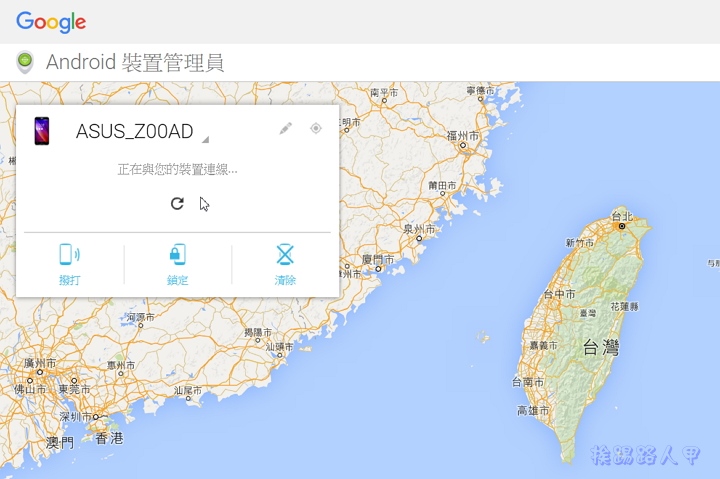Click the 台北 city label on map
This screenshot has height=479, width=720.
[621, 216]
